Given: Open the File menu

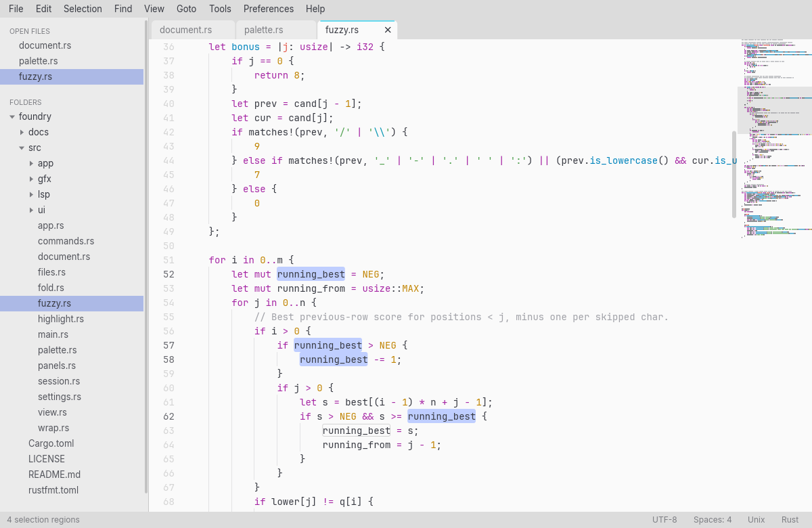Looking at the screenshot, I should pyautogui.click(x=16, y=9).
